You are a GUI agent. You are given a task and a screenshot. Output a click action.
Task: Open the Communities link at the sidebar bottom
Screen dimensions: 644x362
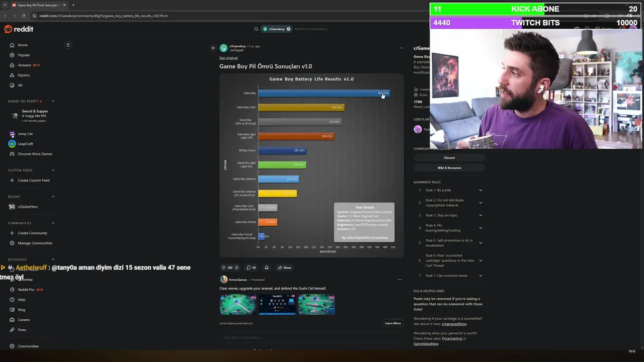(28, 346)
